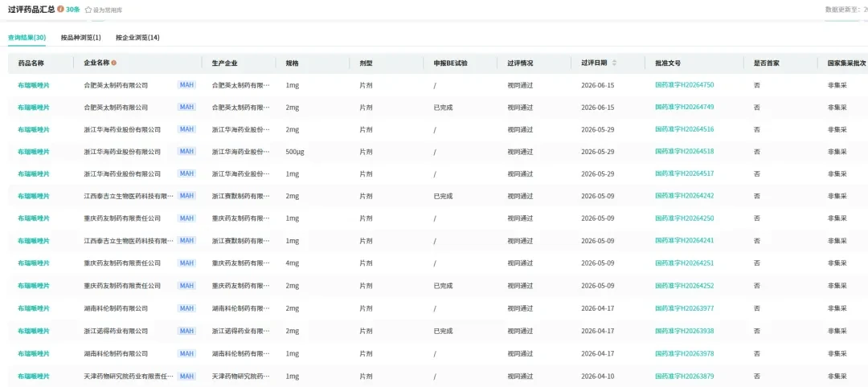
Task: Click 湖南科伦制药有限公司 in H20263978 row
Action: [x=116, y=354]
